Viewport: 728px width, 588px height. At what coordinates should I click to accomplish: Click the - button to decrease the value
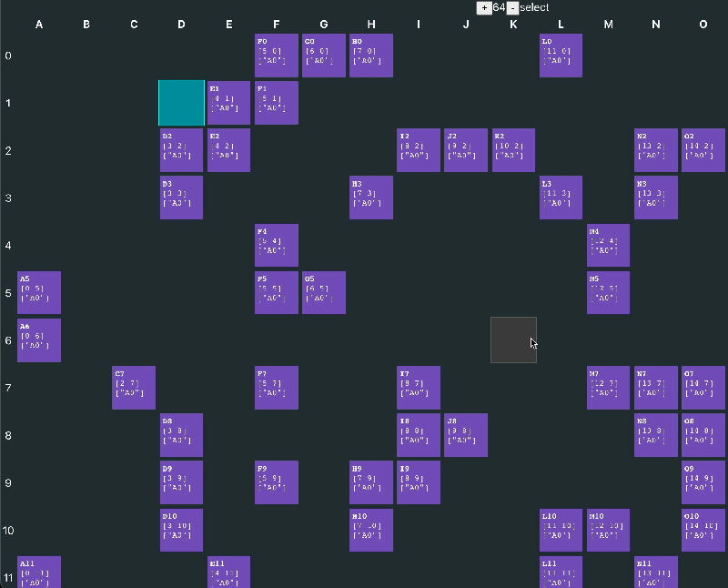[x=511, y=7]
